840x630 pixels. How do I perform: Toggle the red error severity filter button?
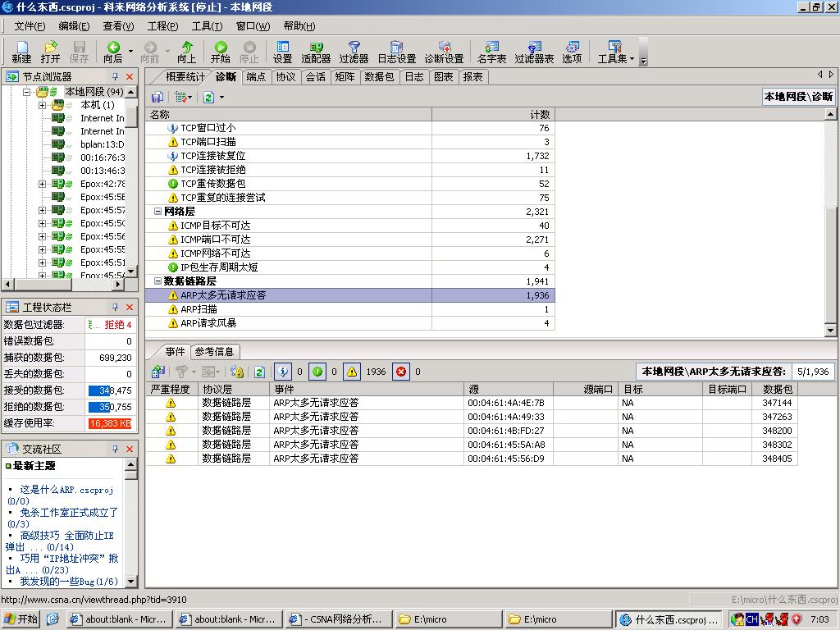(x=400, y=372)
